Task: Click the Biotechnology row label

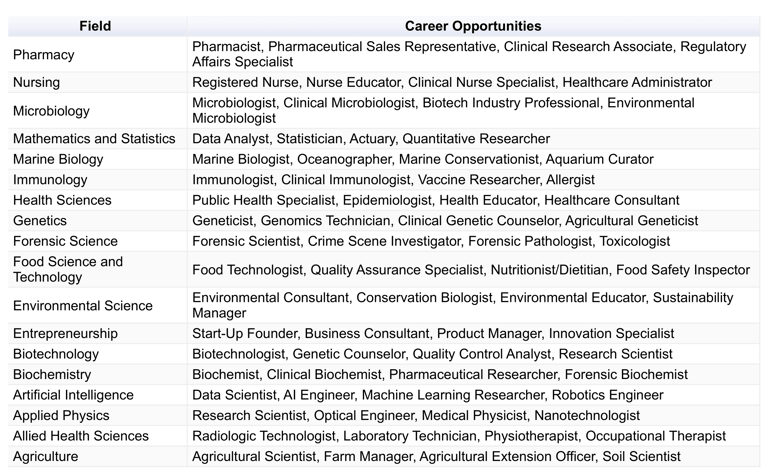Action: (x=56, y=354)
